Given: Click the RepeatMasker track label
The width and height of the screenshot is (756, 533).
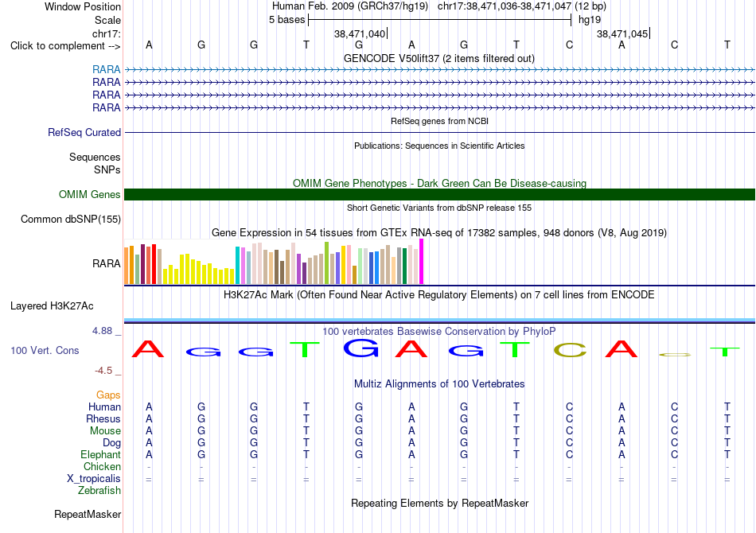Looking at the screenshot, I should point(88,515).
